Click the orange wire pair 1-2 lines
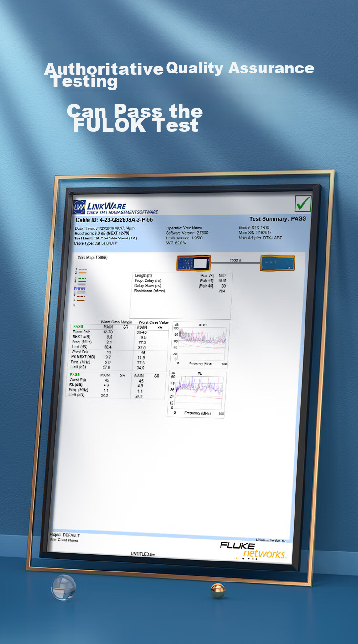Viewport: 358px width, 644px height. tap(82, 270)
